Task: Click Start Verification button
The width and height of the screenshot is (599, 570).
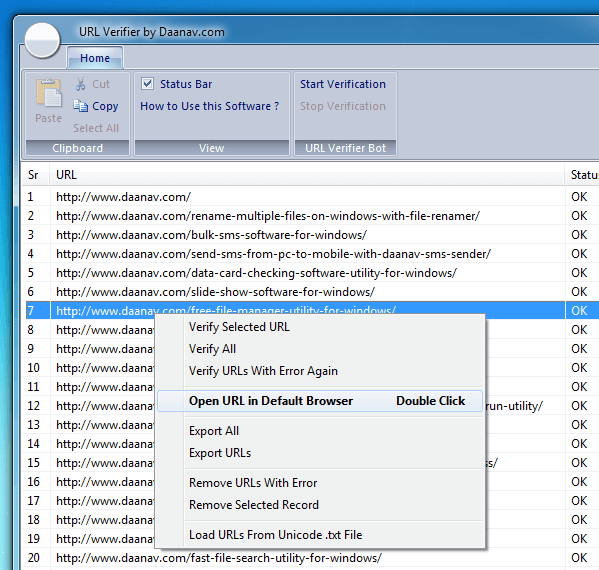Action: click(343, 84)
